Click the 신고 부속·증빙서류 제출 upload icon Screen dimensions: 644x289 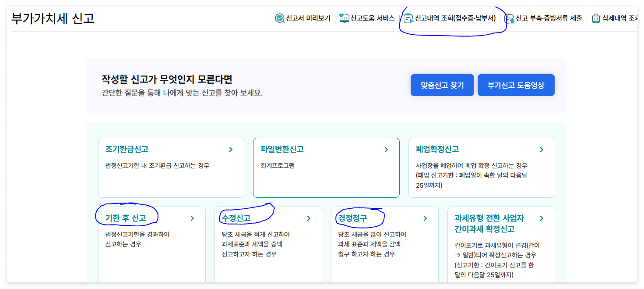pyautogui.click(x=510, y=18)
